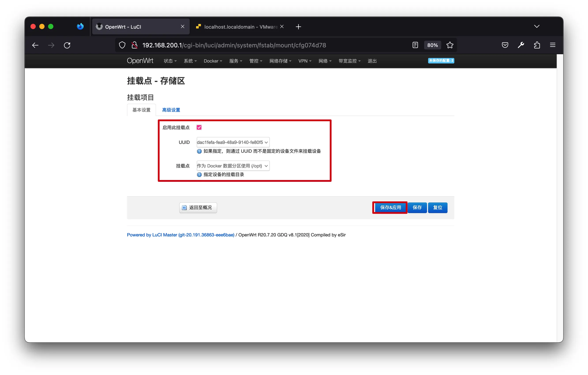Screen dimensions: 588x375
Task: Switch to the 高级设置 tab
Action: point(171,110)
